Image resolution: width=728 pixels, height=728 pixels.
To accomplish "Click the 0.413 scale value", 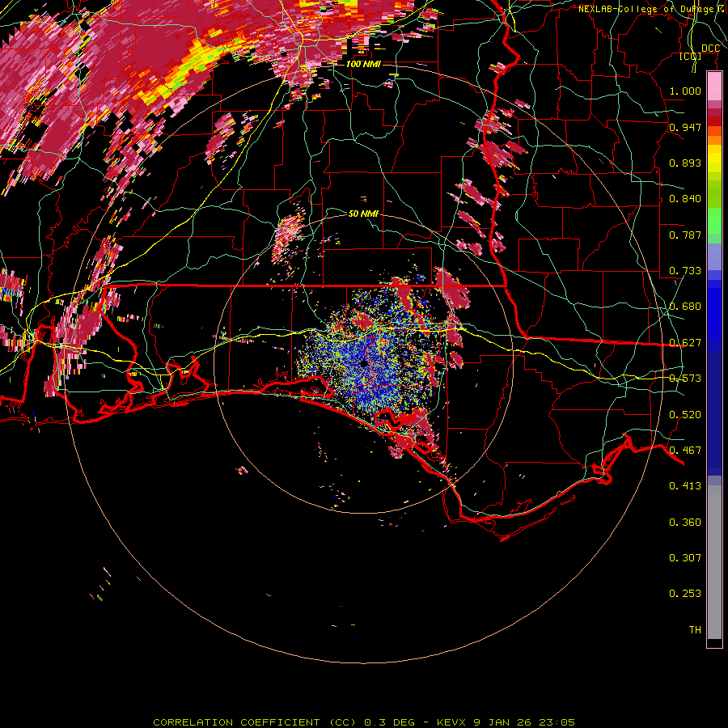I will pos(685,485).
